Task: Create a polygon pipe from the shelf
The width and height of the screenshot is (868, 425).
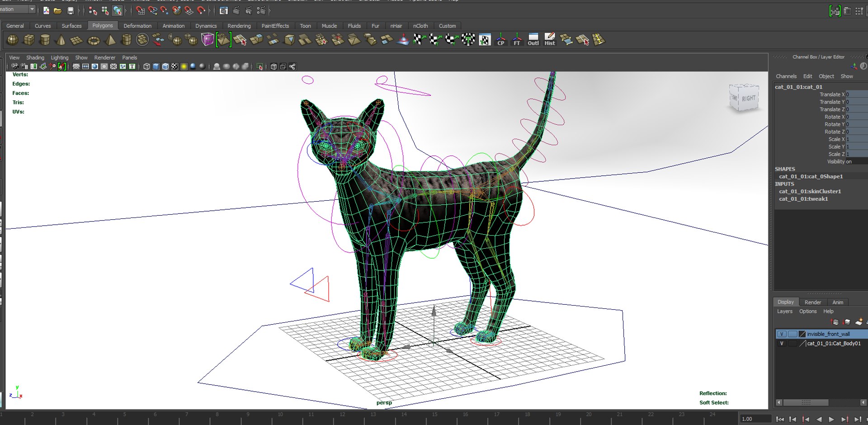Action: tap(127, 40)
